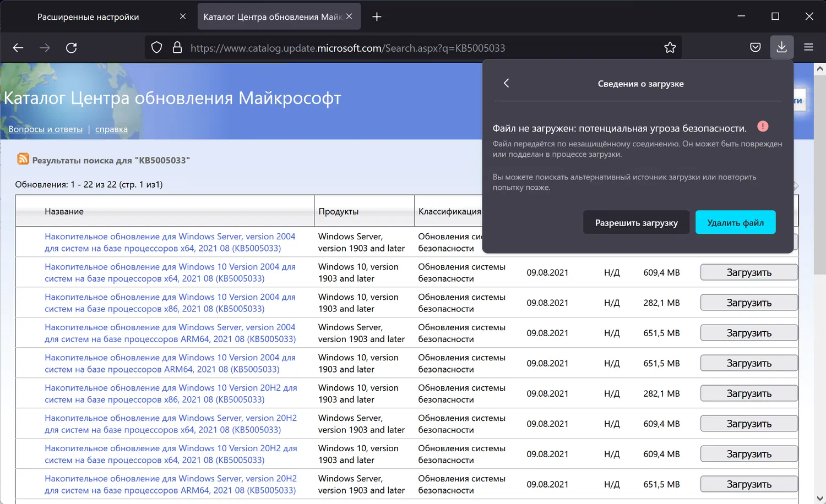This screenshot has width=826, height=504.
Task: Click the "Каталог Центра обновления Майкрософт" page heading
Action: point(172,98)
